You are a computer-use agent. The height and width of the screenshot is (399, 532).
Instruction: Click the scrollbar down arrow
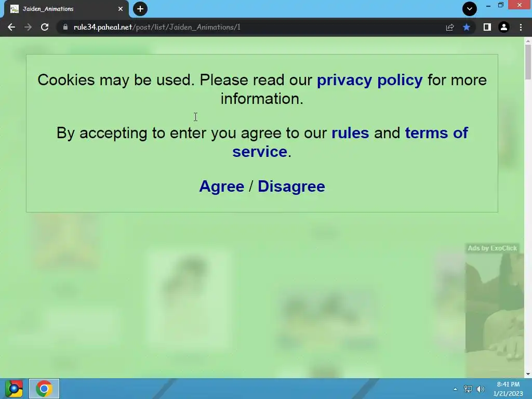pos(528,374)
